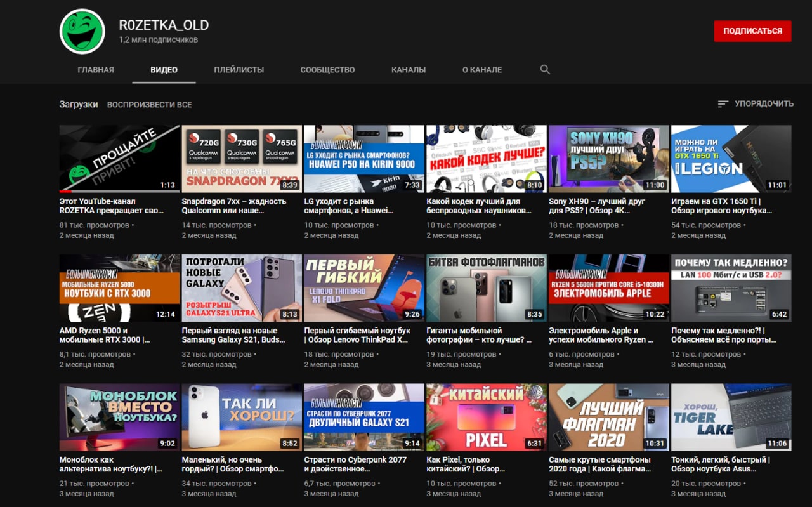Click title 'Snapdragon 7xx – жадность Qualcomm'

pos(234,206)
